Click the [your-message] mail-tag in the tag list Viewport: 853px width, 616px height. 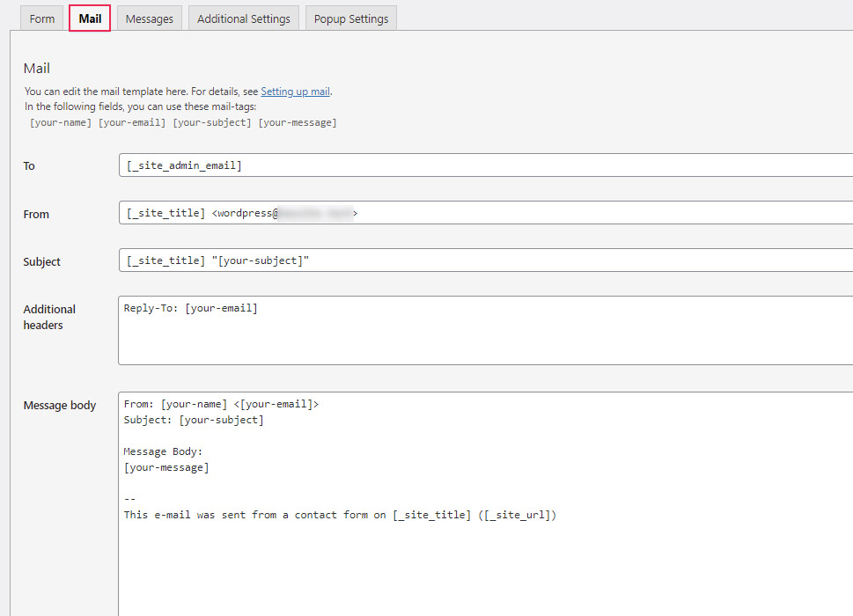tap(297, 122)
